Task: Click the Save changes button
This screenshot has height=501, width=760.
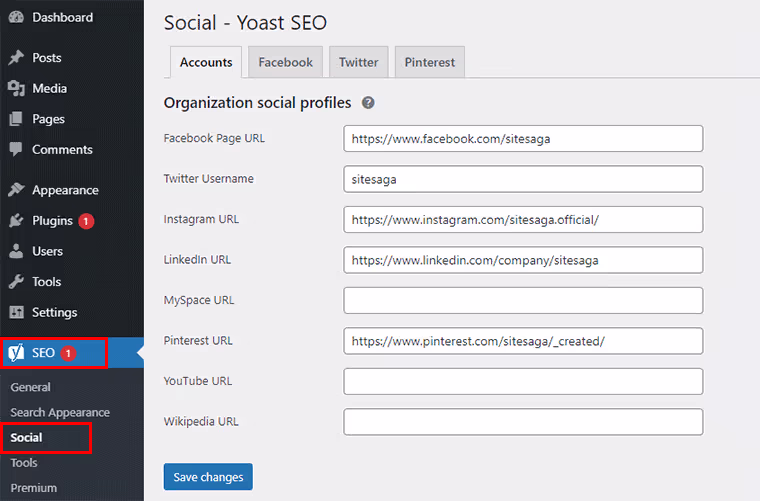Action: pyautogui.click(x=208, y=477)
